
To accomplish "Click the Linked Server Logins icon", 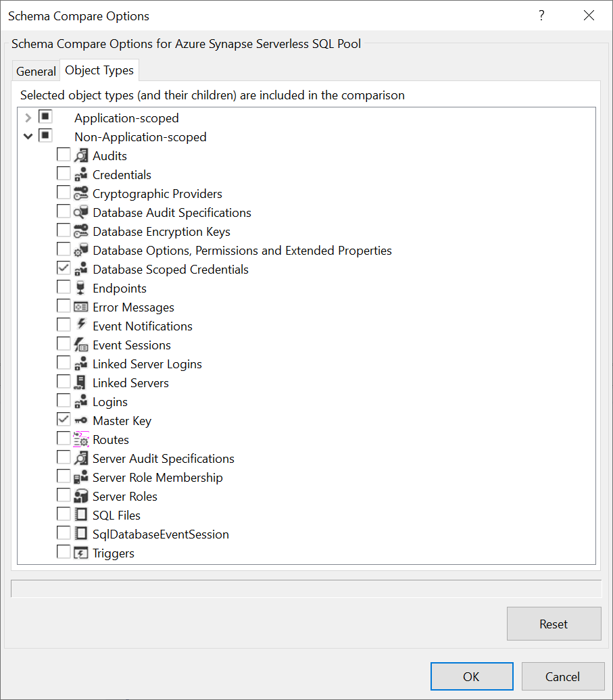I will (x=81, y=364).
